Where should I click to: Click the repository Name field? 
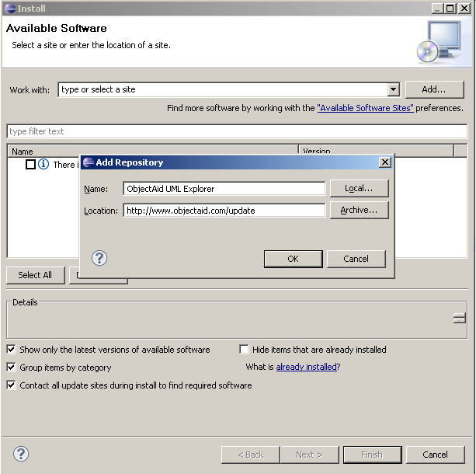pyautogui.click(x=224, y=189)
